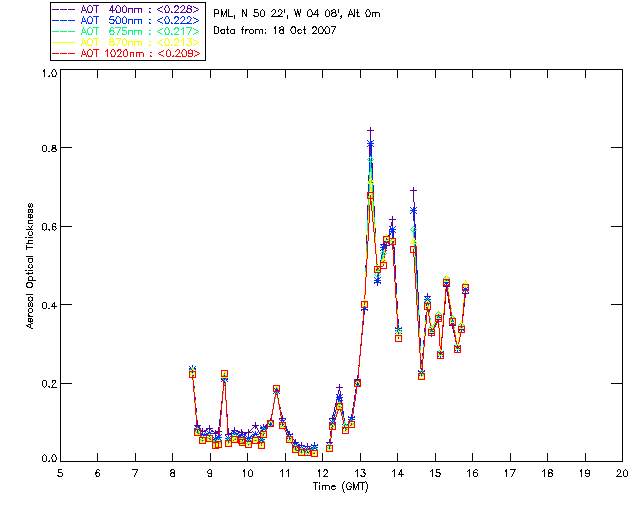Viewport: 640px width, 512px height.
Task: Click the purple dashed line sample for 400nm
Action: tap(64, 9)
